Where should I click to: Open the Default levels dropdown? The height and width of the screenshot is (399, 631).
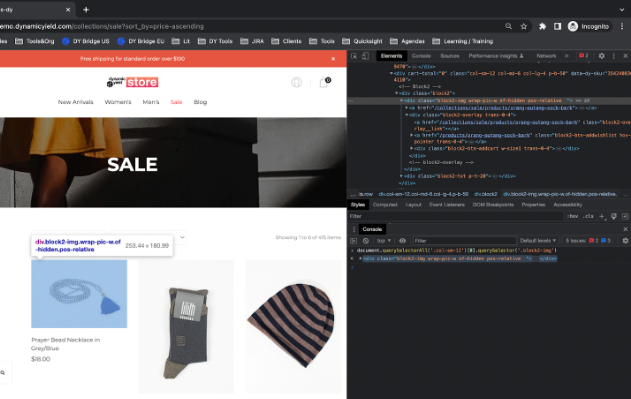[538, 241]
